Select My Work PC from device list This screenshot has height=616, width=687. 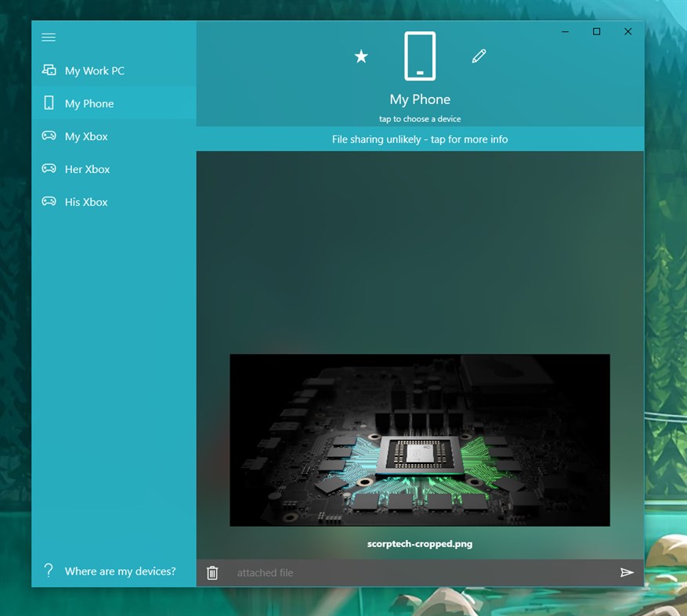[x=94, y=70]
